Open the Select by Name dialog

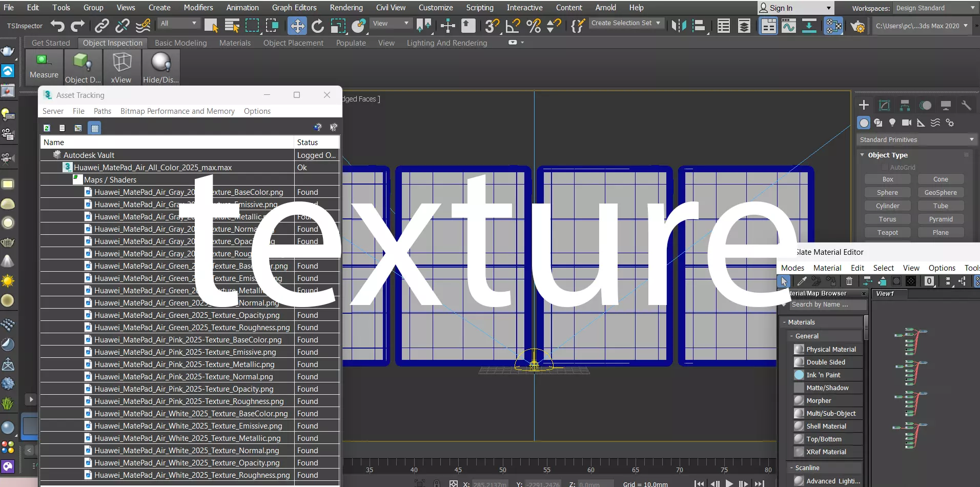(232, 26)
